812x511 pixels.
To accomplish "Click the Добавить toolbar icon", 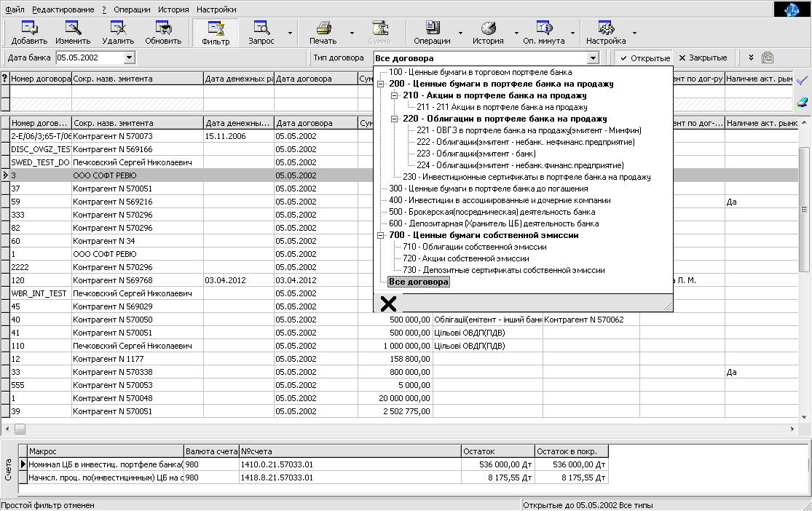I will point(29,33).
